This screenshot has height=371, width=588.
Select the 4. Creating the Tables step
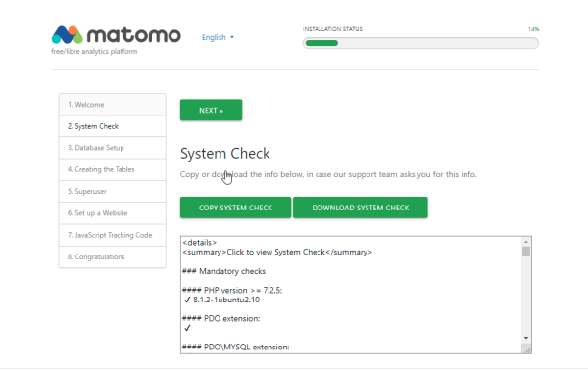pyautogui.click(x=112, y=169)
